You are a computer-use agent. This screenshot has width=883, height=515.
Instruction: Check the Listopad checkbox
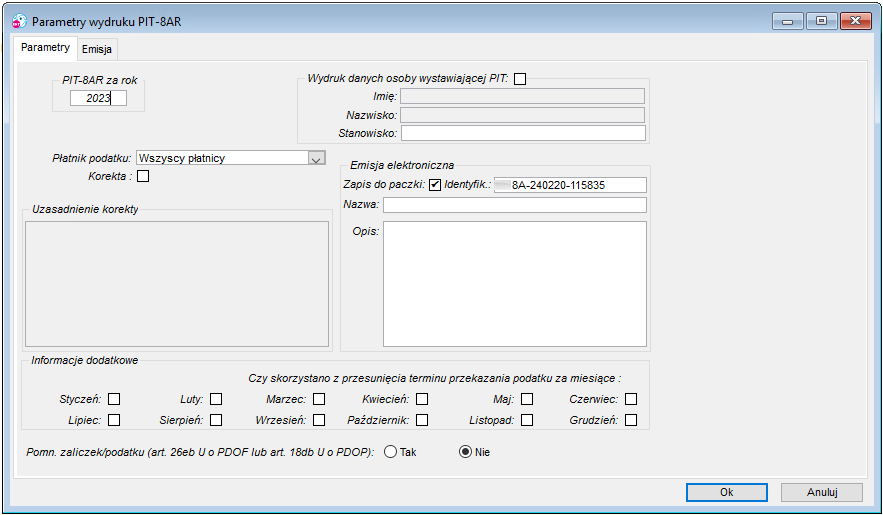click(527, 420)
